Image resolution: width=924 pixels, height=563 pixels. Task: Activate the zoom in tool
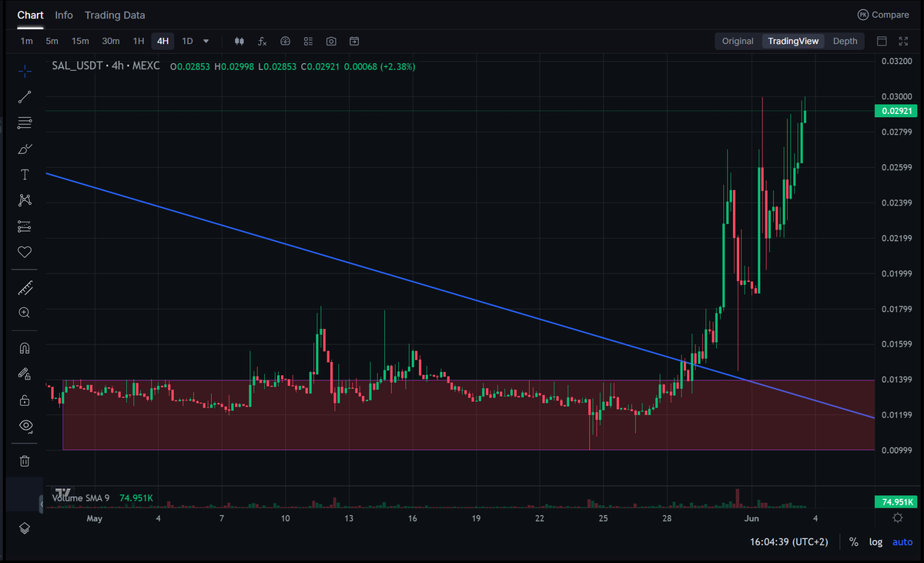[25, 313]
